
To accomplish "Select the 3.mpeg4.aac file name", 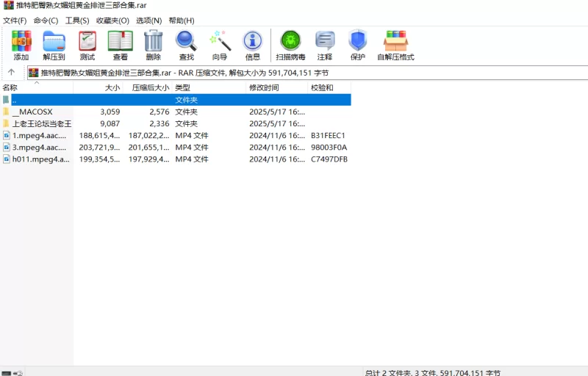I will pyautogui.click(x=39, y=148).
